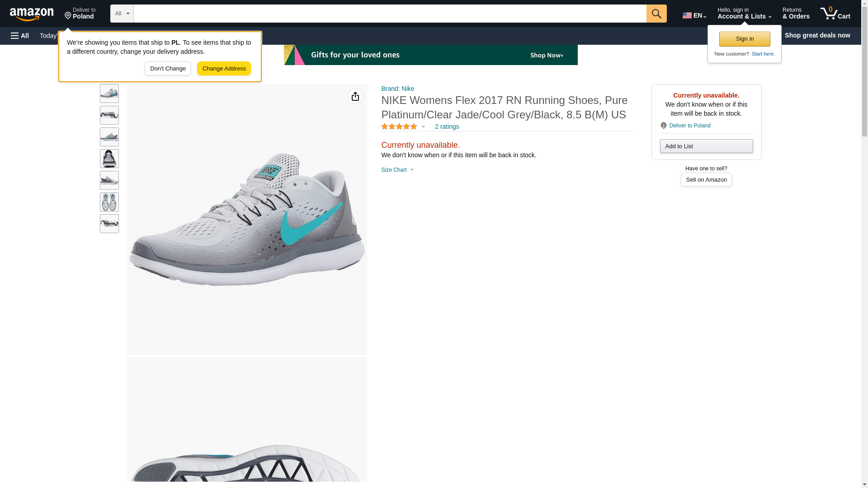The height and width of the screenshot is (488, 868).
Task: Open the shopping cart
Action: (x=835, y=14)
